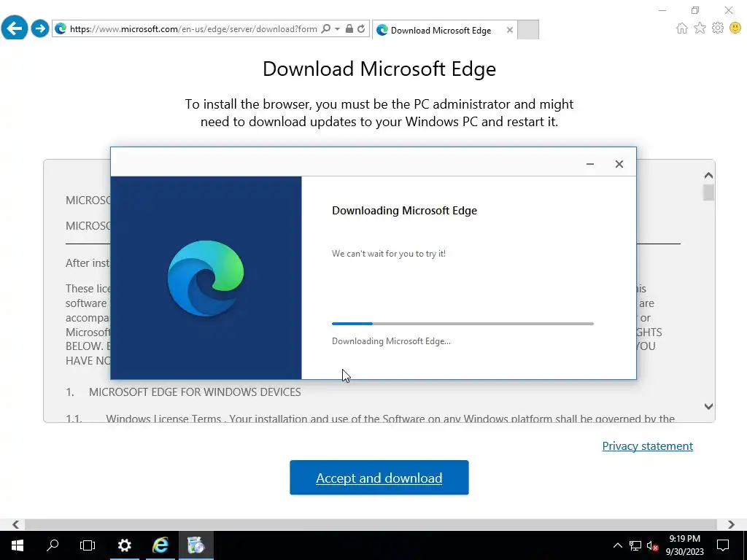The height and width of the screenshot is (560, 747).
Task: Click the 'Download Microsoft Edge' page heading
Action: pyautogui.click(x=379, y=69)
